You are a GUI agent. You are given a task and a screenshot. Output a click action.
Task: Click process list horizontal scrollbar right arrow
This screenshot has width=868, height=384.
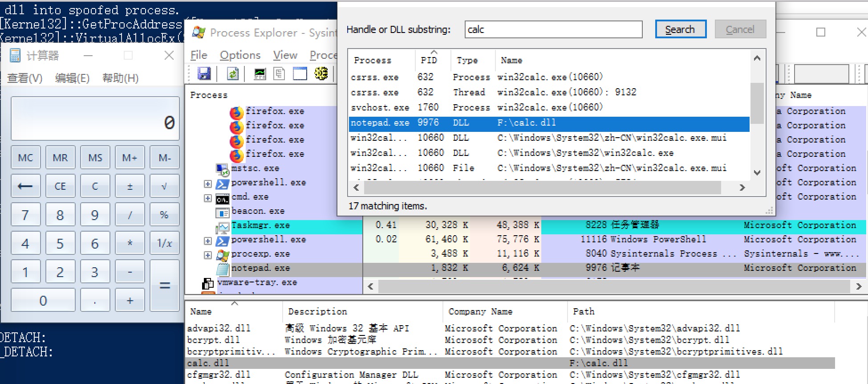tap(859, 286)
